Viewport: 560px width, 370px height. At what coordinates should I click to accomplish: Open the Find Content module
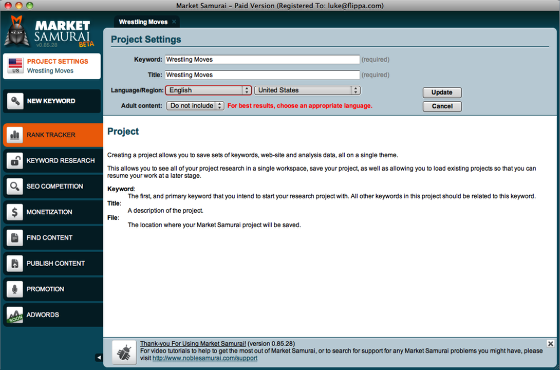[53, 238]
